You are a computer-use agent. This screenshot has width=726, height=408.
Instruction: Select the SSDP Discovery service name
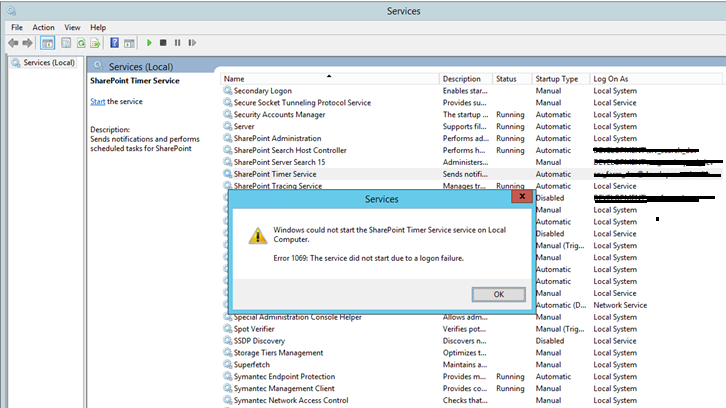(x=259, y=341)
